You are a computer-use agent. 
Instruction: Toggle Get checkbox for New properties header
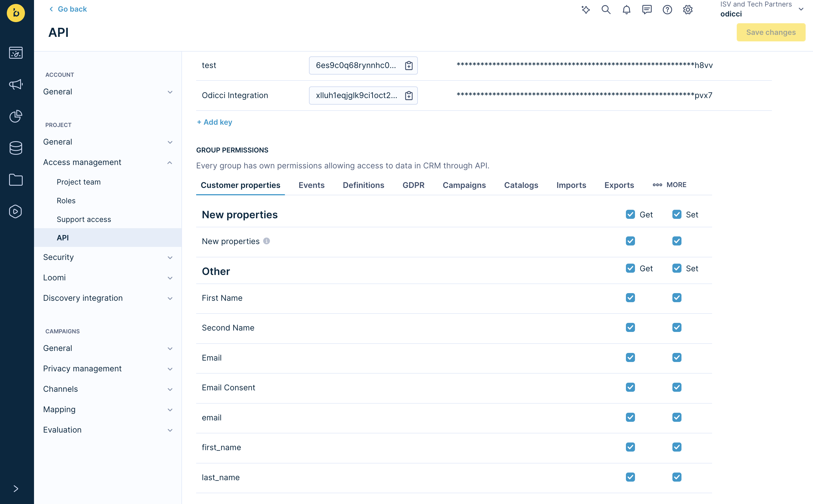coord(630,214)
